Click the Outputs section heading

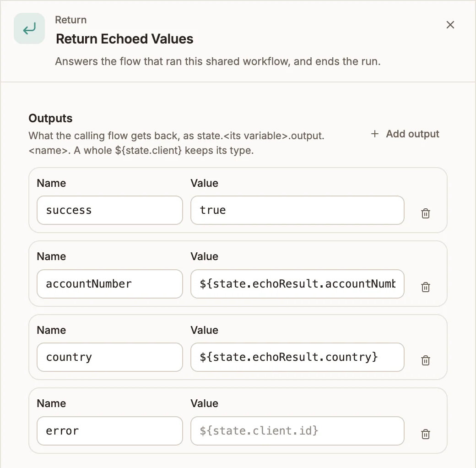point(50,118)
